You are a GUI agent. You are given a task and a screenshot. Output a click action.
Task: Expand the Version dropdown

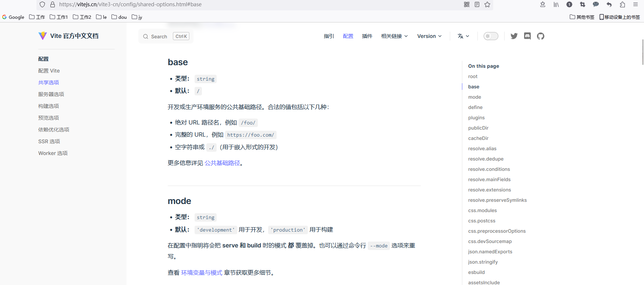pos(429,36)
